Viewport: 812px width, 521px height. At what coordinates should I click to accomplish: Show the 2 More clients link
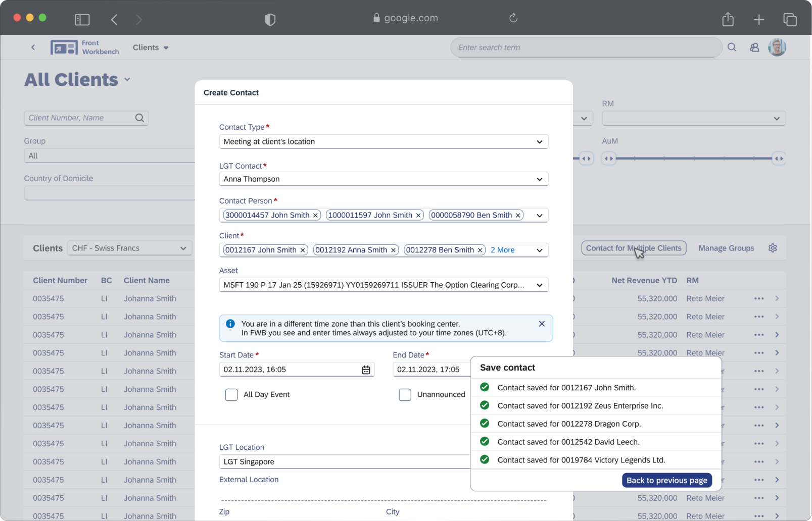(x=502, y=250)
